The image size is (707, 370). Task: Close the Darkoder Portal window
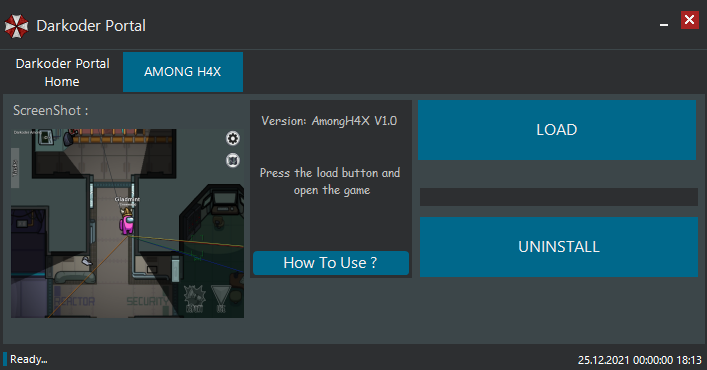[x=689, y=20]
